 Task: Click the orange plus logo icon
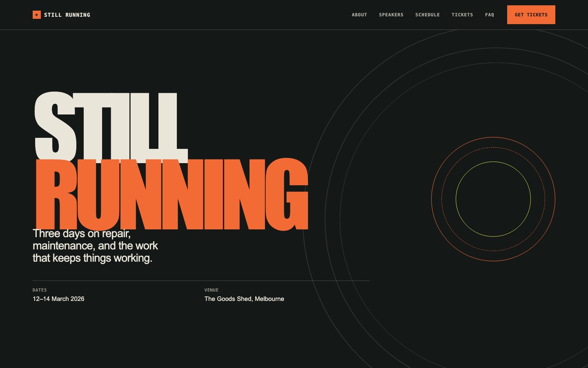point(37,15)
